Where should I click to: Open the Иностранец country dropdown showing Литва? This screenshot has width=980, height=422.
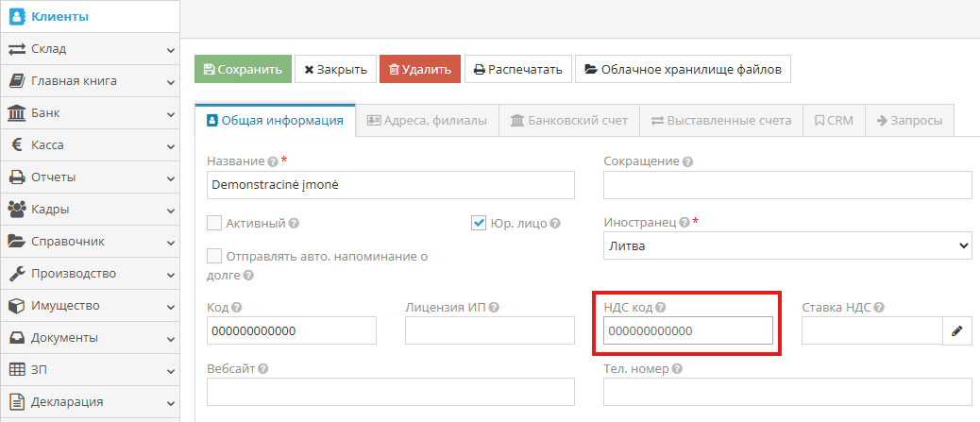(787, 245)
